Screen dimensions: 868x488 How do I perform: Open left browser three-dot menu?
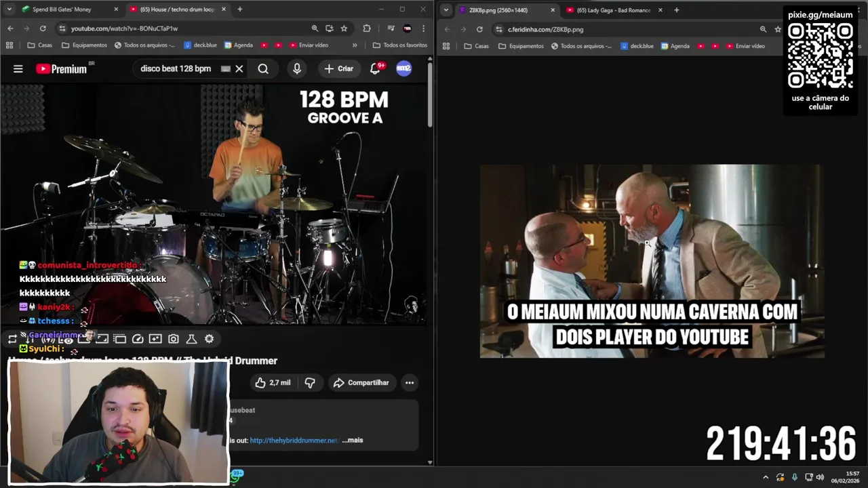(x=424, y=28)
